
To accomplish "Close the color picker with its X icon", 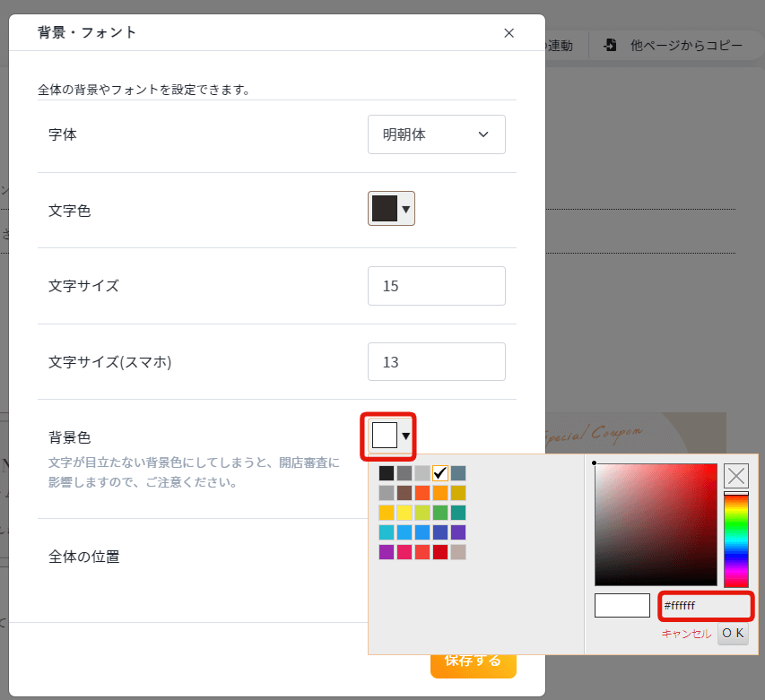I will [735, 476].
